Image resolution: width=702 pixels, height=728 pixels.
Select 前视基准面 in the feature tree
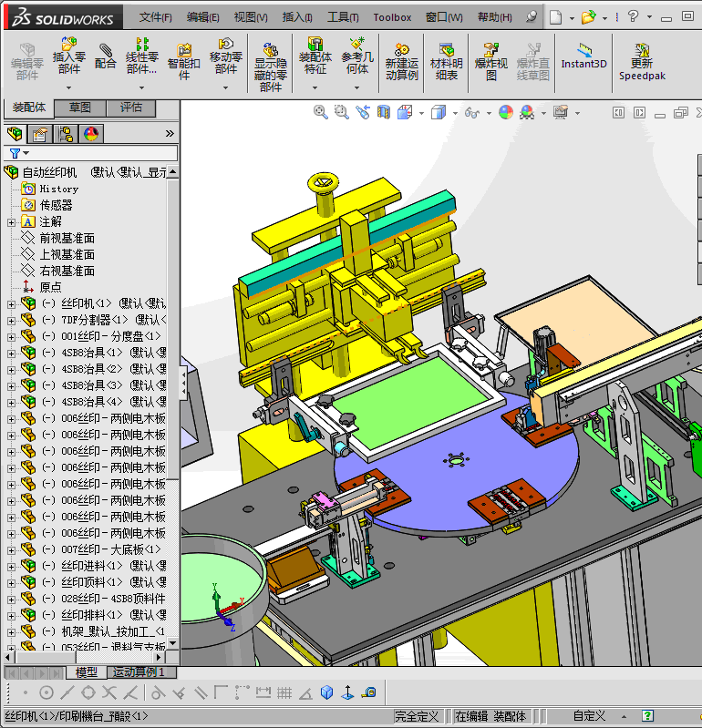click(x=67, y=239)
